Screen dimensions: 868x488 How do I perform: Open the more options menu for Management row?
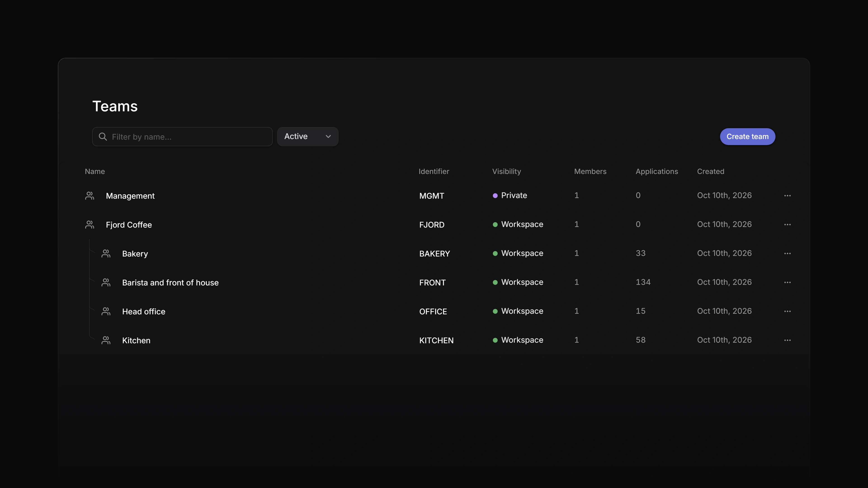(x=787, y=196)
